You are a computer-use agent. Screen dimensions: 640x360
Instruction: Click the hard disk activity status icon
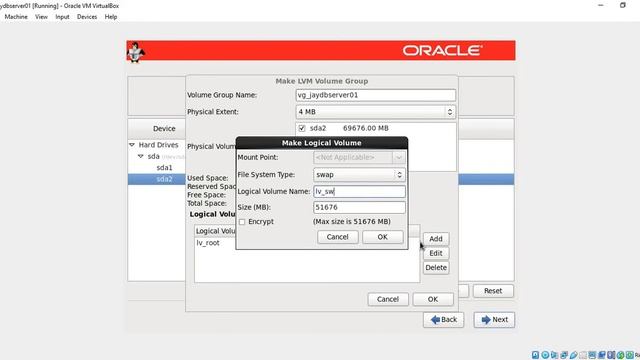(x=535, y=355)
